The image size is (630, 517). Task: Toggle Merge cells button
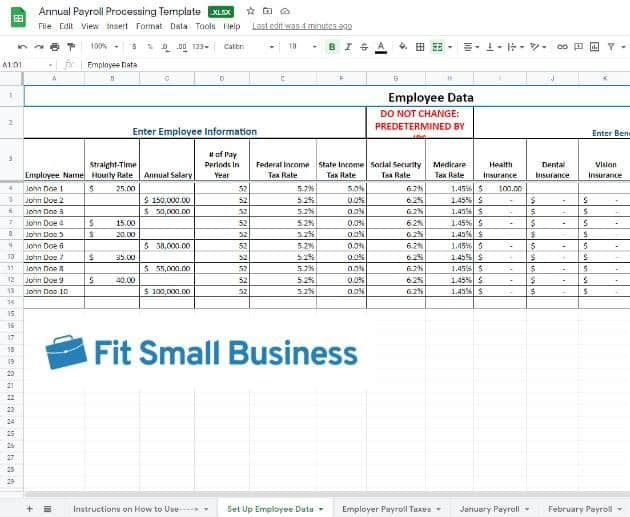point(437,47)
